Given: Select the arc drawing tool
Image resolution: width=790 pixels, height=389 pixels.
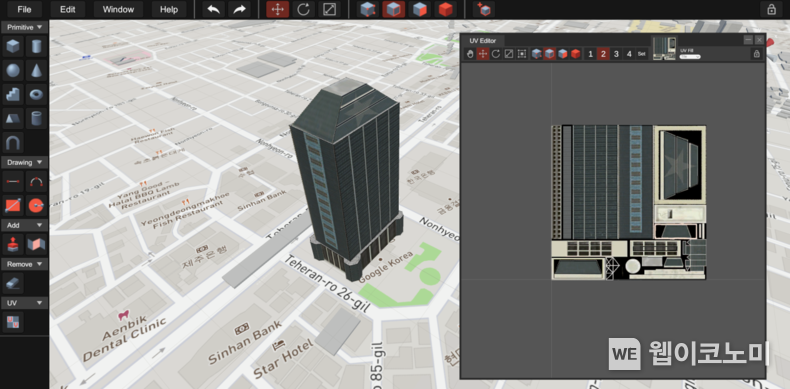Looking at the screenshot, I should click(x=36, y=181).
